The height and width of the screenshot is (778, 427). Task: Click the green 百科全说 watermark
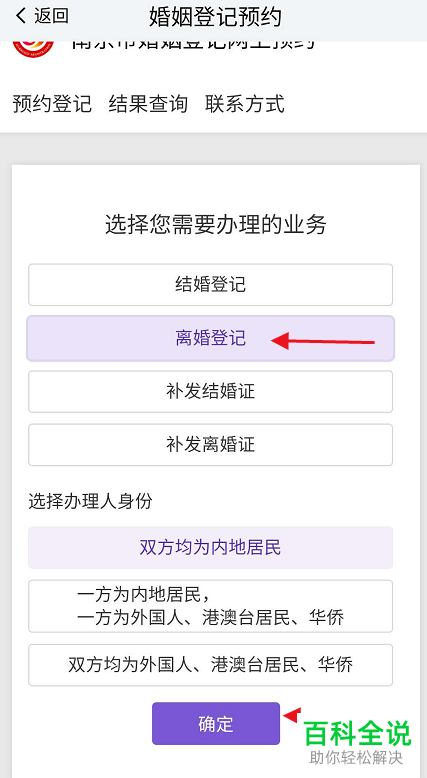[358, 733]
